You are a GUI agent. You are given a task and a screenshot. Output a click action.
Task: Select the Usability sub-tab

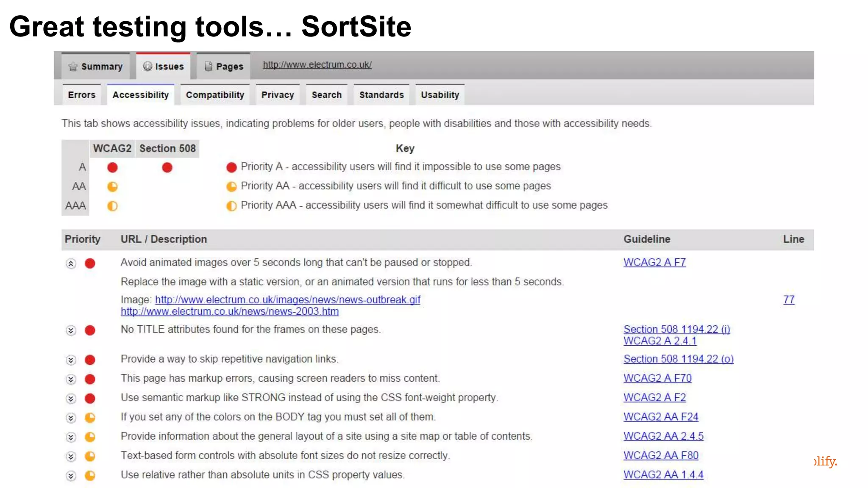pos(440,94)
